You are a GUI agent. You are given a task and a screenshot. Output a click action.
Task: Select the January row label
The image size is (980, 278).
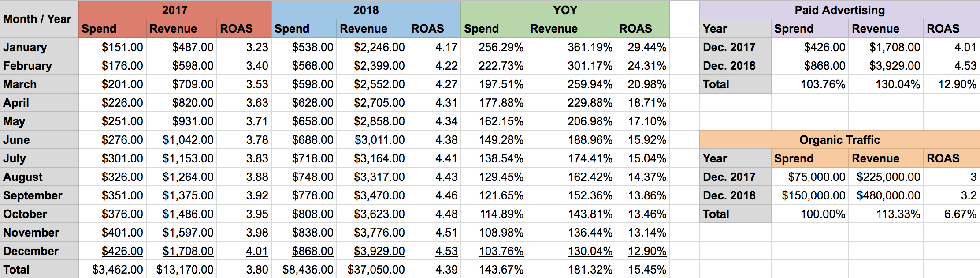coord(25,47)
